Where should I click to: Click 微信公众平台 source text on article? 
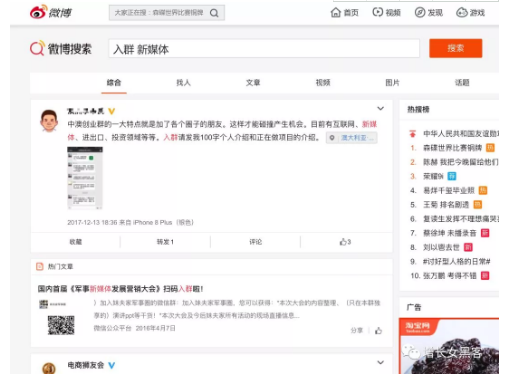[x=112, y=328]
